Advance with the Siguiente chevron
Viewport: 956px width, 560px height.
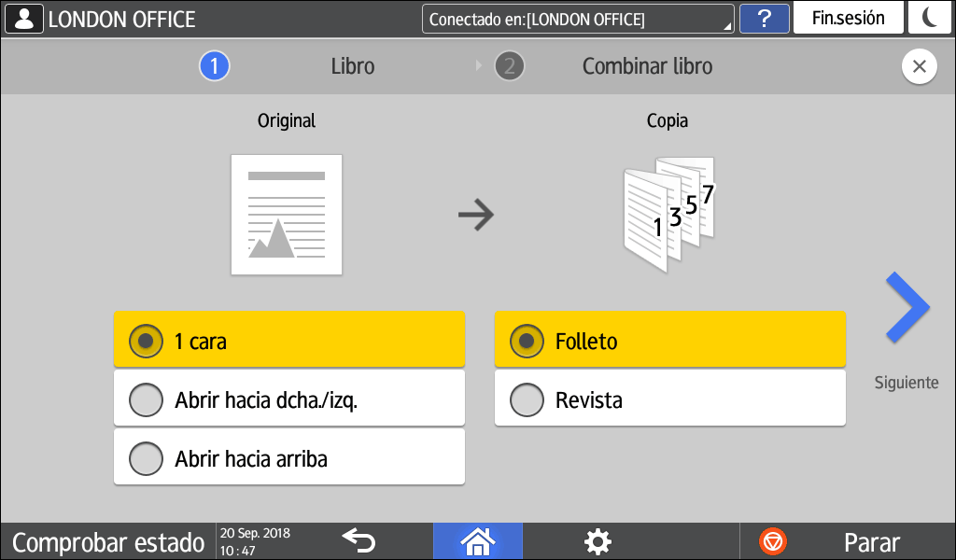tap(907, 310)
